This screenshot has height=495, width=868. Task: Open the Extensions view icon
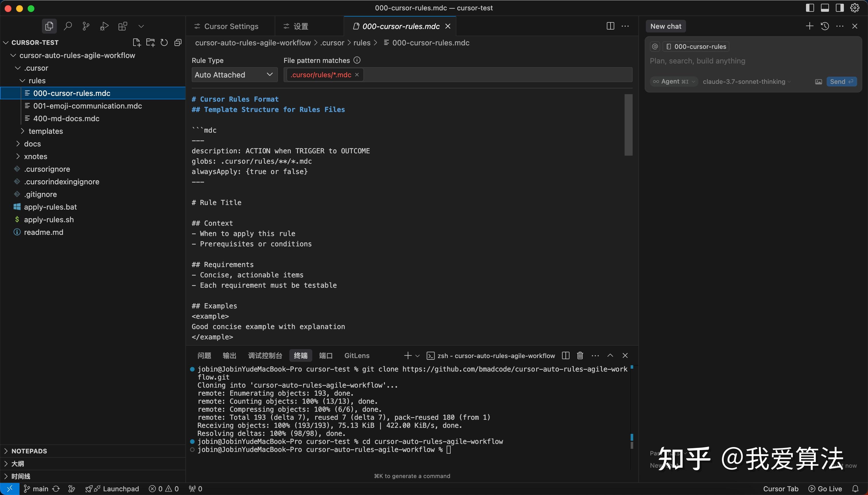click(123, 26)
